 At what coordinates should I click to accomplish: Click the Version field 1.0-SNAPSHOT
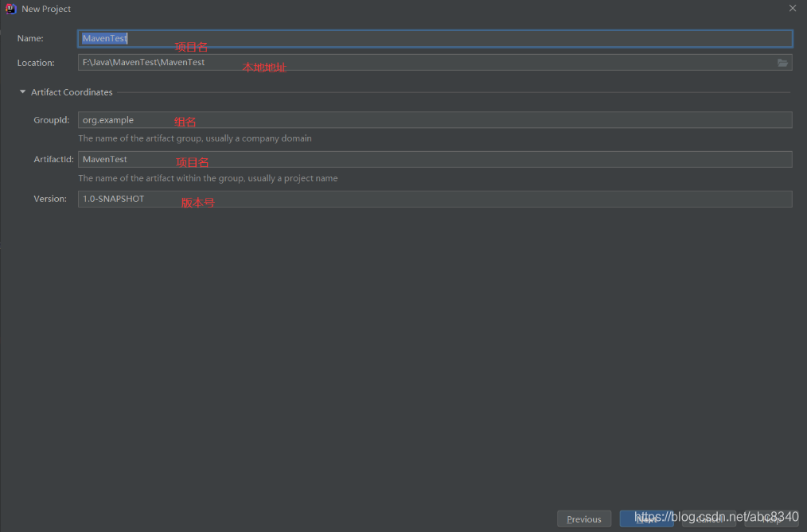[x=435, y=199]
